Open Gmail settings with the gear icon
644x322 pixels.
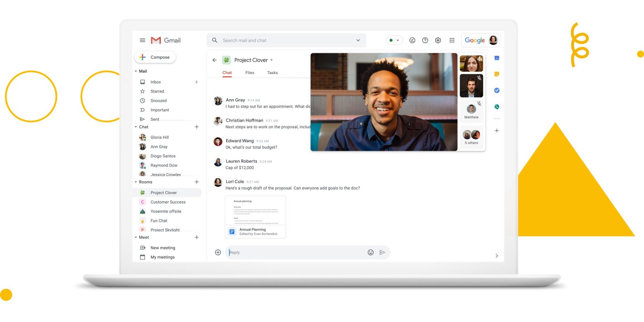click(x=438, y=40)
